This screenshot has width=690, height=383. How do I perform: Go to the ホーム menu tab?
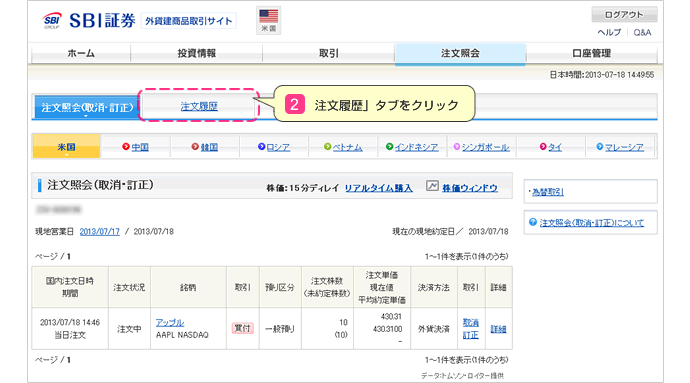point(81,53)
